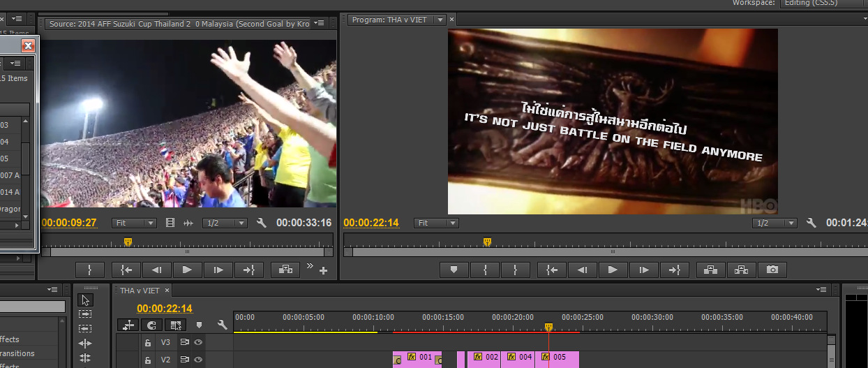Toggle Linked Selection in timeline
Screen dimensions: 868x368
click(175, 325)
